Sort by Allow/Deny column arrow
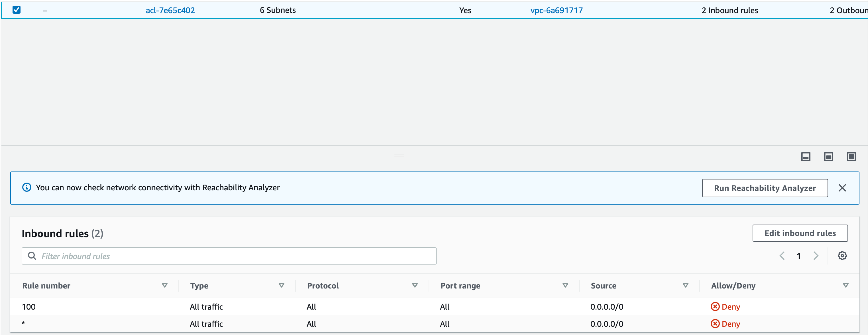This screenshot has width=868, height=335. point(845,285)
